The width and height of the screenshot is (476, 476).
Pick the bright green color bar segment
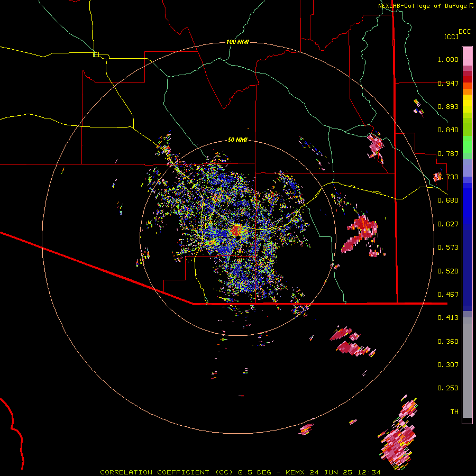coord(467,144)
